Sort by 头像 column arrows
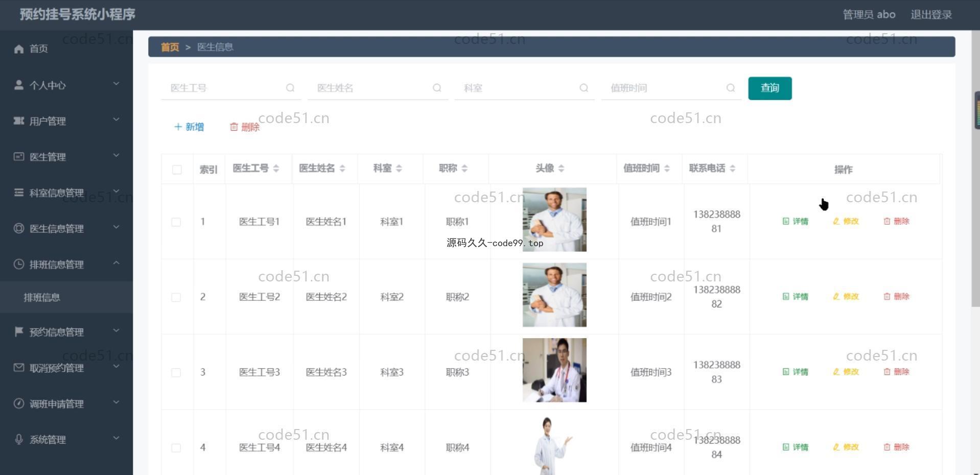This screenshot has width=980, height=475. (561, 169)
